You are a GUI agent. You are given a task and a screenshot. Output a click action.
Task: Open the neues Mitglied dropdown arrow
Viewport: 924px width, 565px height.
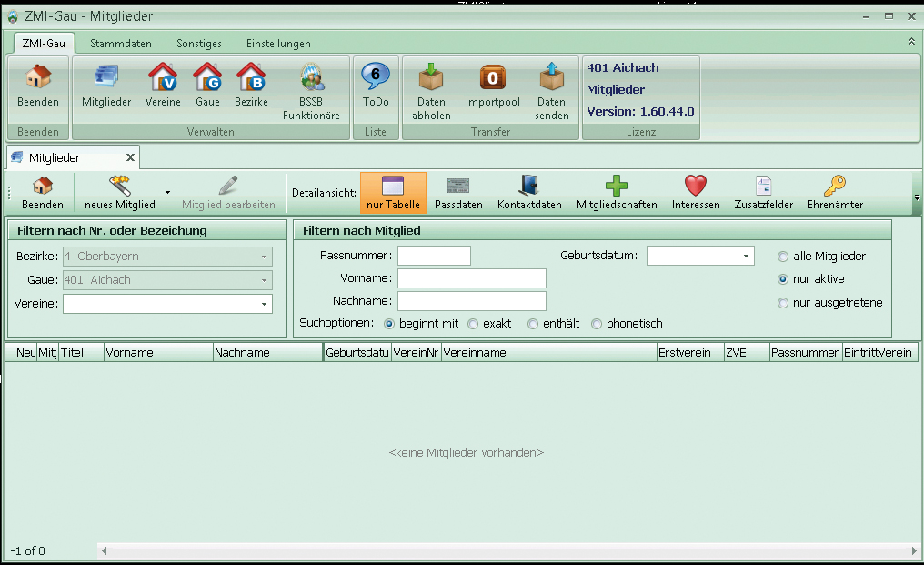pyautogui.click(x=167, y=193)
